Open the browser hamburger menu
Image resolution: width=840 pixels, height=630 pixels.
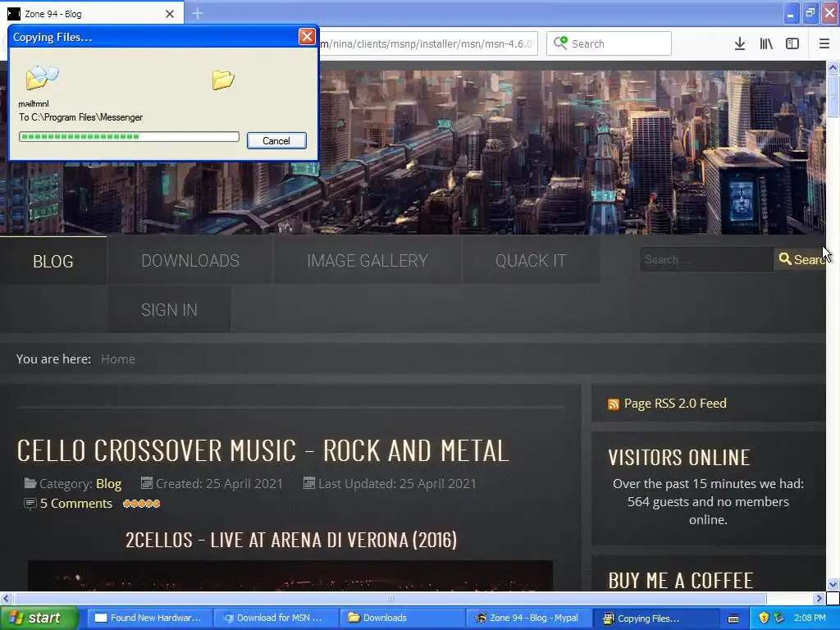coord(824,43)
